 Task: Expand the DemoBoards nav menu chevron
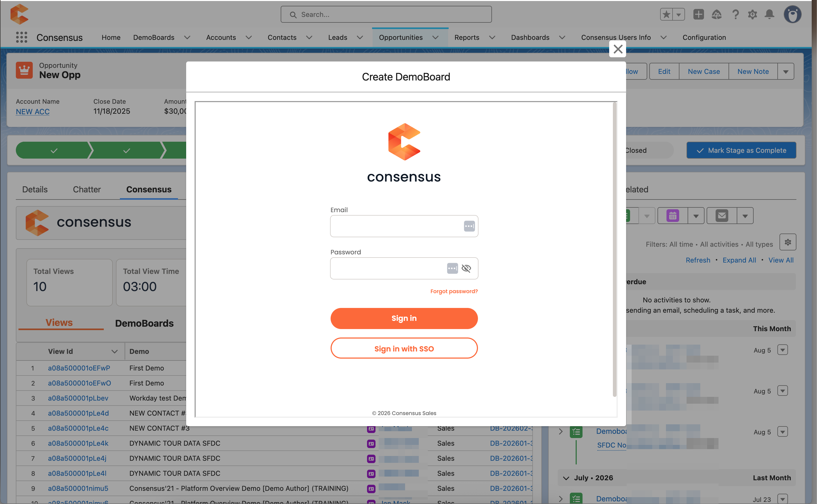pyautogui.click(x=187, y=37)
